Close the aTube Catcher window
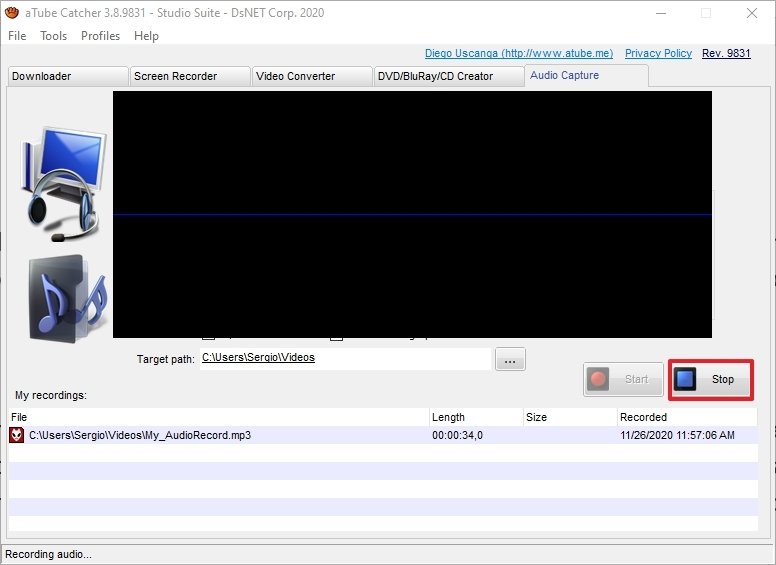 tap(752, 13)
